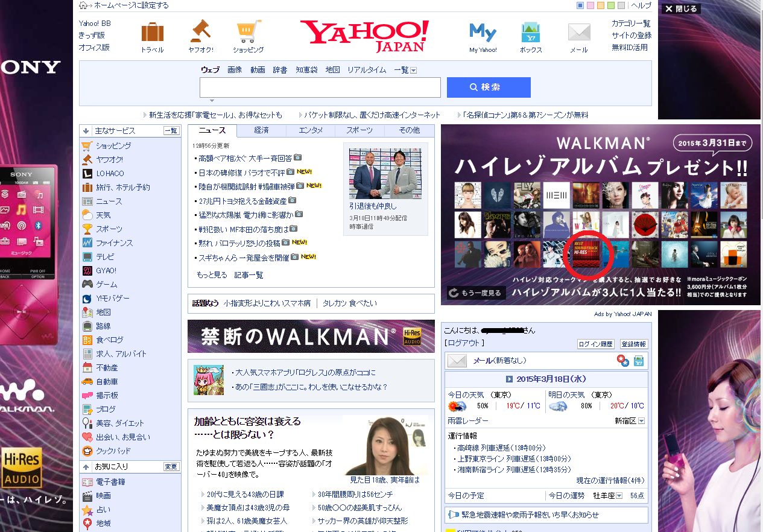The width and height of the screenshot is (763, 532).
Task: Click the 引退後も仲良し news photo thumbnail
Action: [x=385, y=173]
